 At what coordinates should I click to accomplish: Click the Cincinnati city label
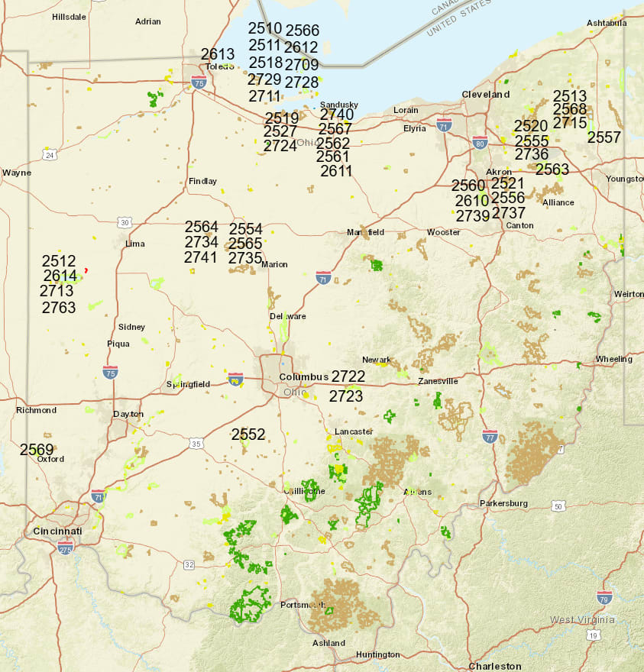coord(57,529)
